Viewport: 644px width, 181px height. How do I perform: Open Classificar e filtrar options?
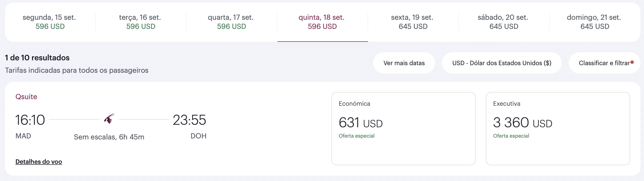click(605, 63)
